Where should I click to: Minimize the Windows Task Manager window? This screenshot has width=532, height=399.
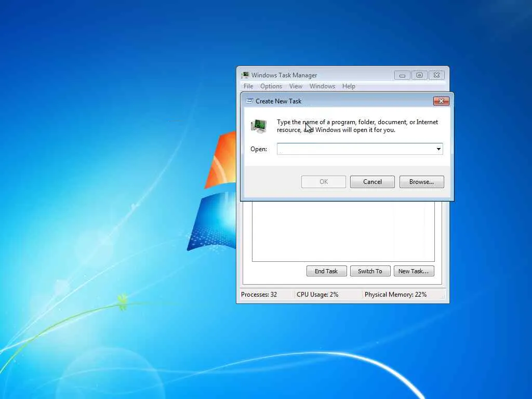point(403,75)
